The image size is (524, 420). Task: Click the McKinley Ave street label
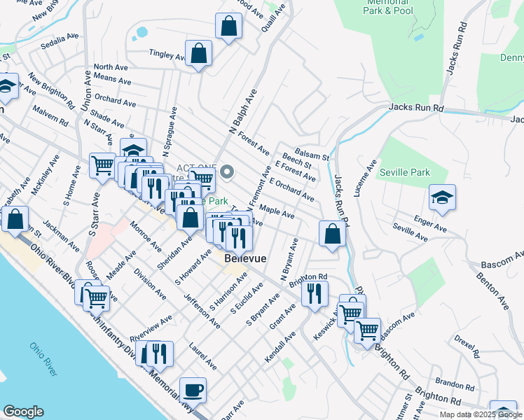coord(45,174)
